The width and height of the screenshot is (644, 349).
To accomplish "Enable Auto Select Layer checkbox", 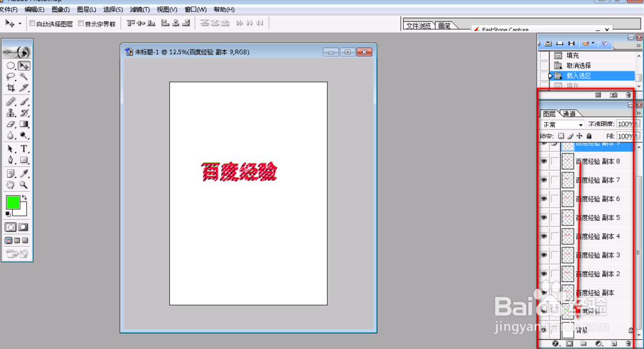I will (x=32, y=23).
